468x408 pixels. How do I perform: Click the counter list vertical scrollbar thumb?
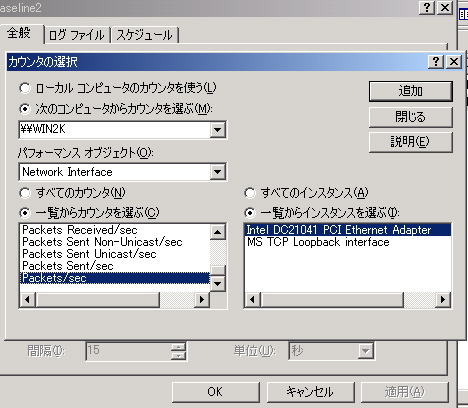click(218, 271)
